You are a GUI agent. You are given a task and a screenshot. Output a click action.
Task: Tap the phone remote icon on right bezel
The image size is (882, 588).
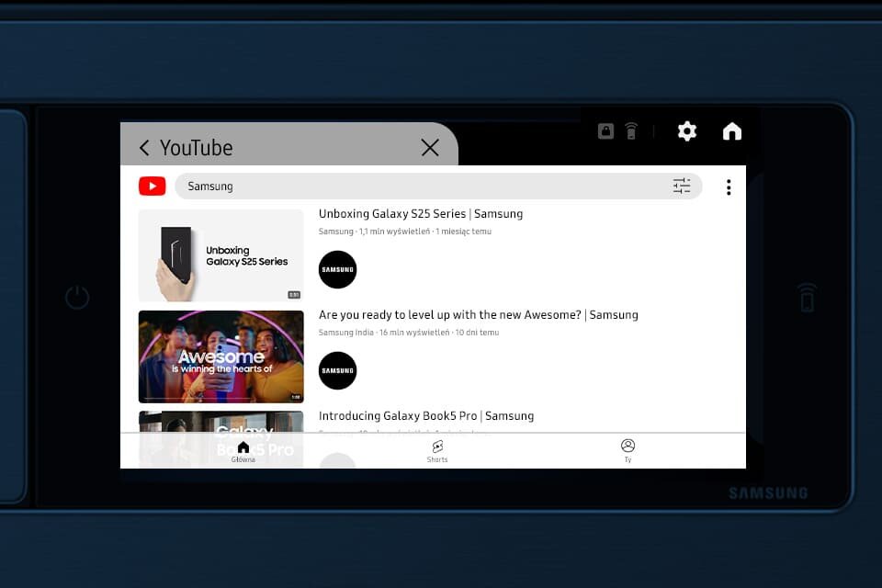pos(806,299)
